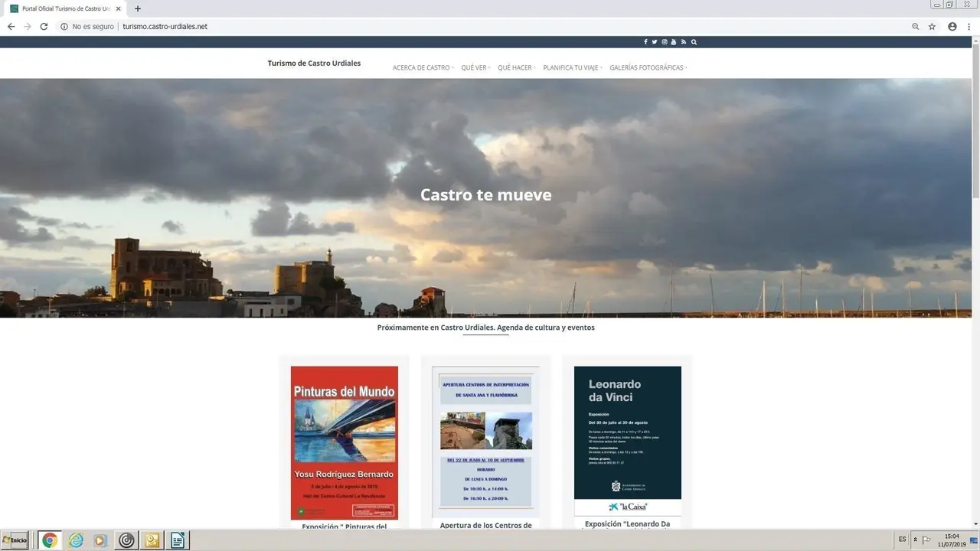Launch Windows Media Player from the taskbar

[100, 540]
